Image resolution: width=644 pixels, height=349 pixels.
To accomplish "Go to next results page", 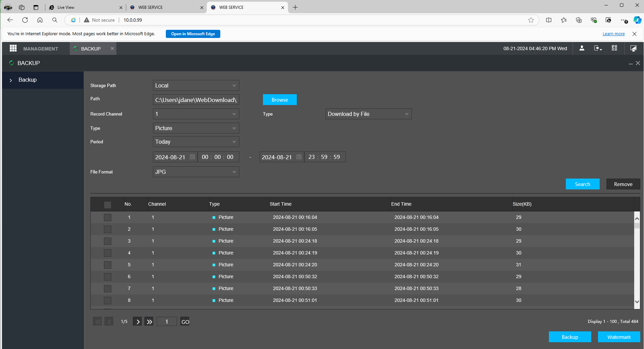I will tap(137, 322).
